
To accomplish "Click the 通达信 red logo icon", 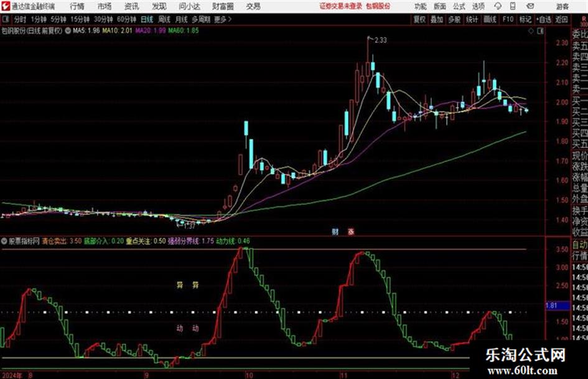I will point(5,6).
